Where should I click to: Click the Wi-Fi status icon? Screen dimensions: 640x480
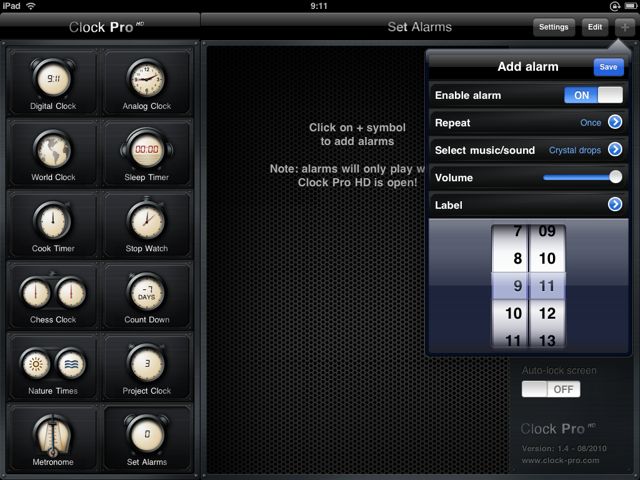(31, 6)
